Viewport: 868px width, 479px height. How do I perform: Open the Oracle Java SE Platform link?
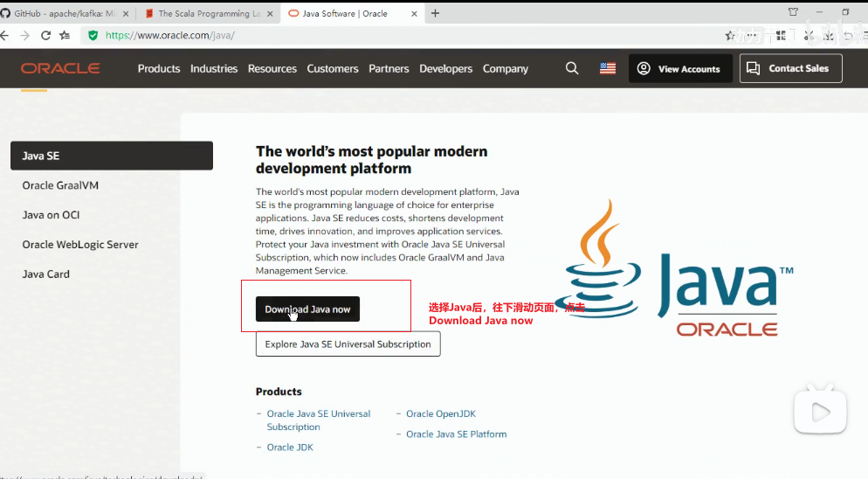[456, 434]
